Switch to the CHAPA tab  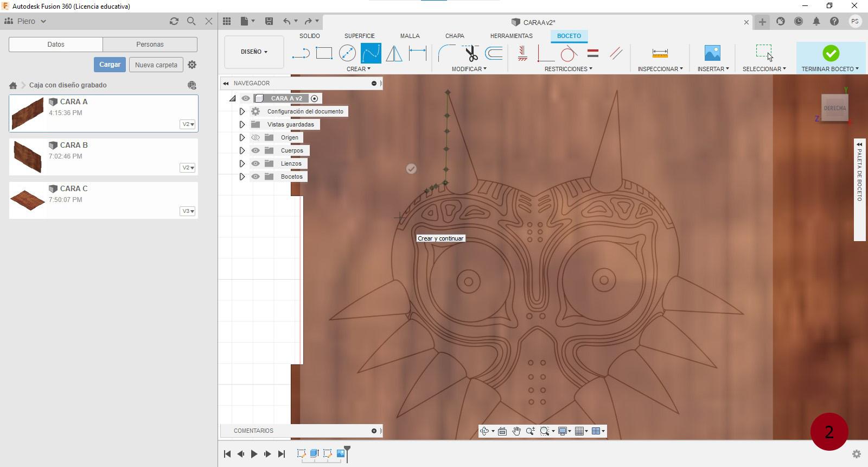click(455, 36)
